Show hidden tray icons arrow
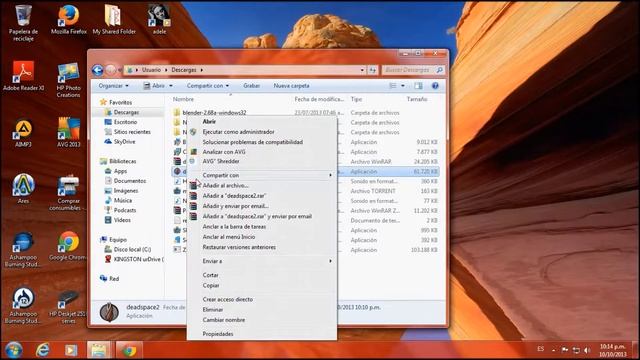The image size is (640, 360). 553,350
